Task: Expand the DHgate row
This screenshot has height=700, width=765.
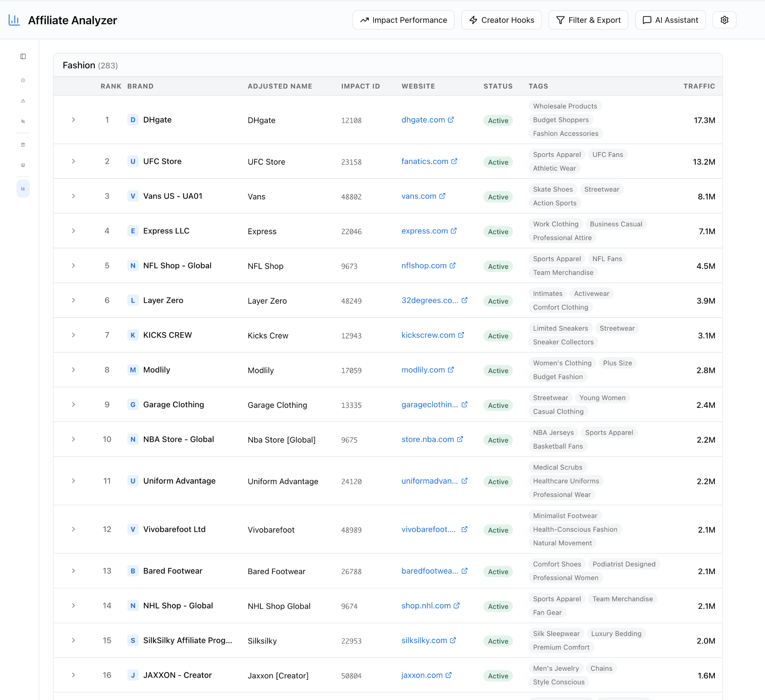Action: [x=73, y=120]
